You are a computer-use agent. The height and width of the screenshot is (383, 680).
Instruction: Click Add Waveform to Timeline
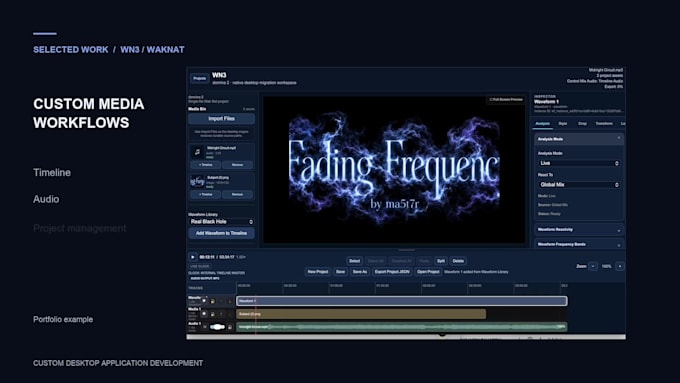[x=222, y=233]
